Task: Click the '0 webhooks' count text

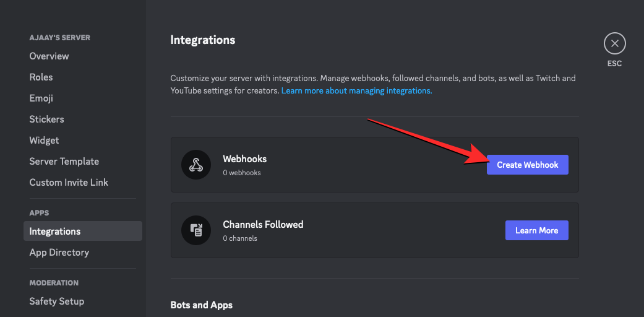Action: point(242,173)
